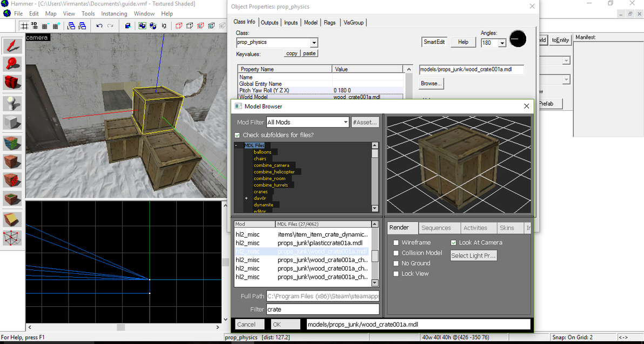Expand the dav0r folder in tree
Image resolution: width=644 pixels, height=344 pixels.
(x=246, y=198)
